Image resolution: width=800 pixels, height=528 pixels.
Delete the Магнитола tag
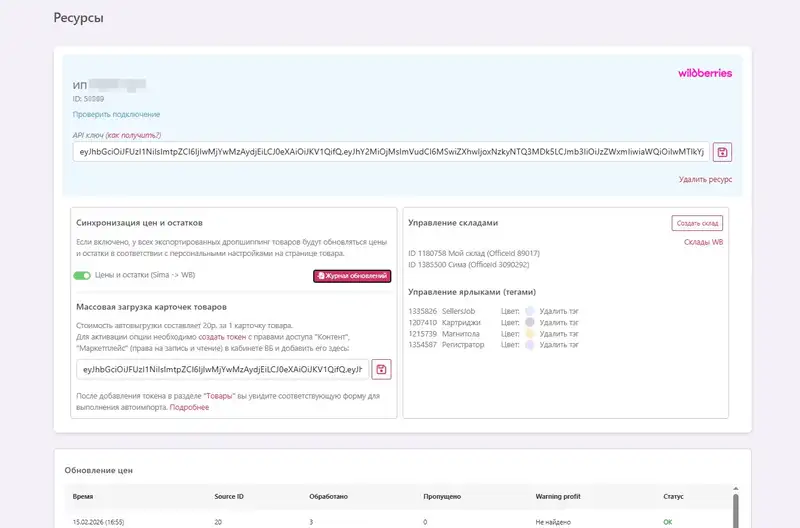click(x=559, y=334)
